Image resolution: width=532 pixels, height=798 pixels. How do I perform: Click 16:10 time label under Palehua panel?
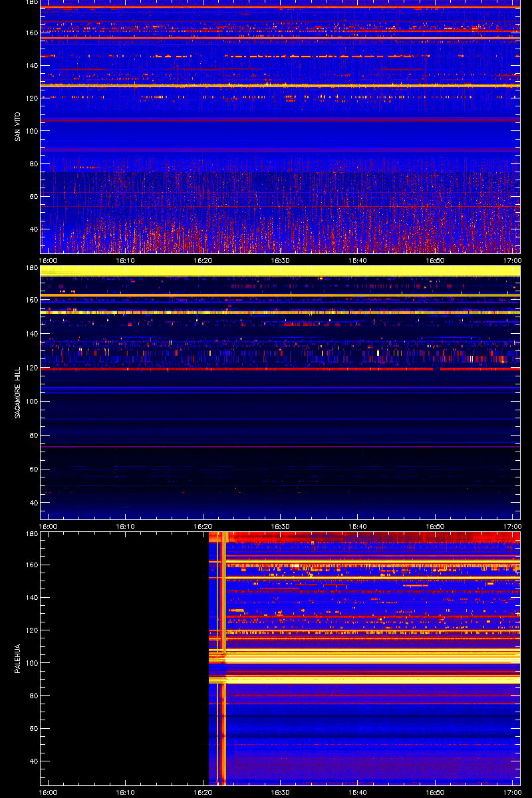[126, 793]
